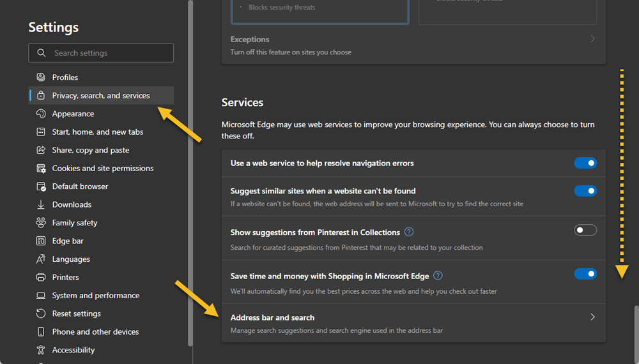The width and height of the screenshot is (639, 364).
Task: Click the lock icon for Privacy, search, and services
Action: coord(41,95)
